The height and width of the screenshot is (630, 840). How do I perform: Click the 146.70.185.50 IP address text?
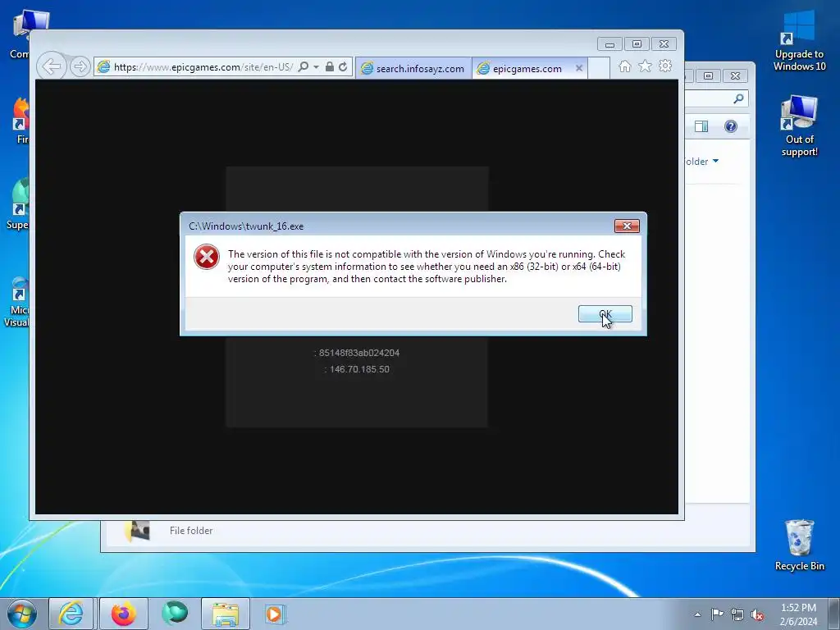pyautogui.click(x=359, y=370)
